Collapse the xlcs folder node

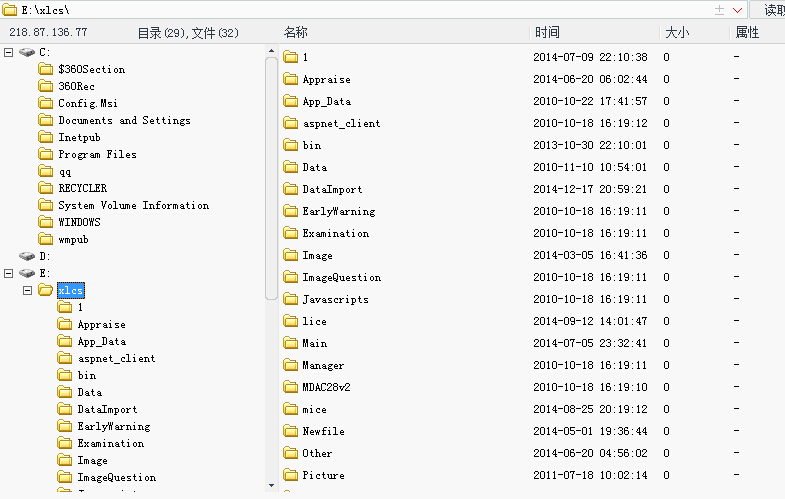pos(28,290)
